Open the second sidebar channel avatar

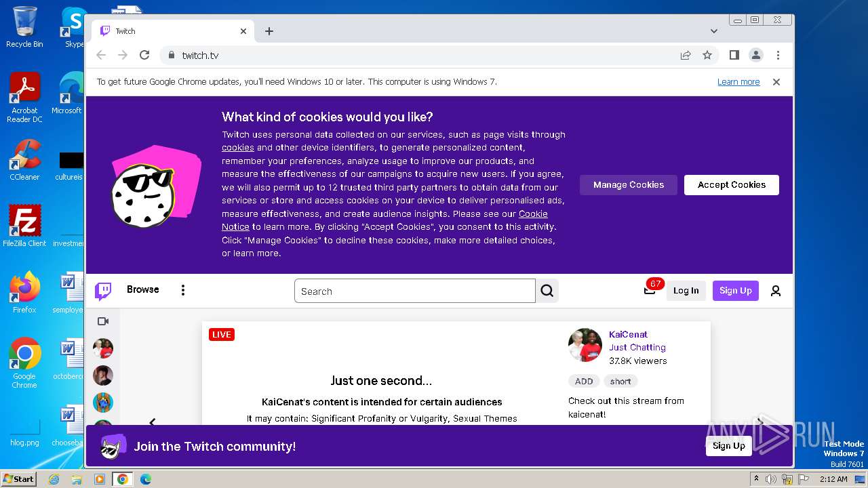coord(103,375)
